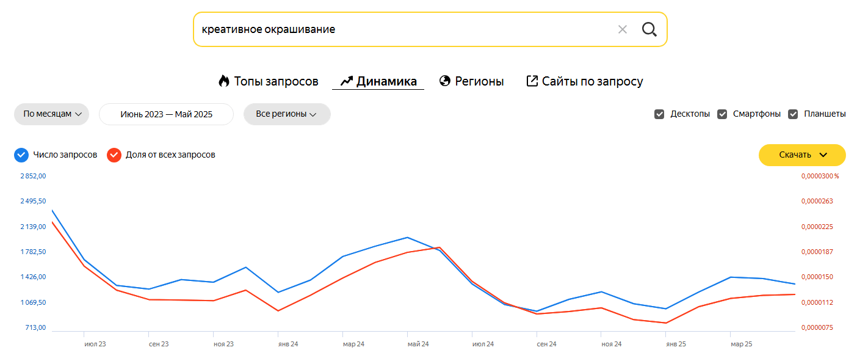Switch to the Топы запросов tab
The width and height of the screenshot is (868, 361).
pyautogui.click(x=276, y=81)
